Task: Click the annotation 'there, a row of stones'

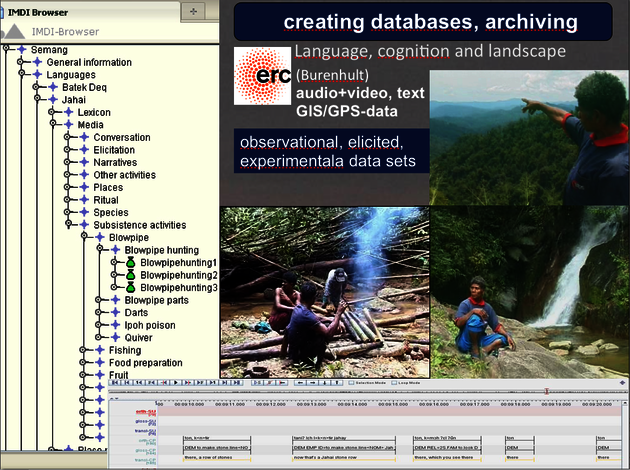Action: [x=217, y=458]
